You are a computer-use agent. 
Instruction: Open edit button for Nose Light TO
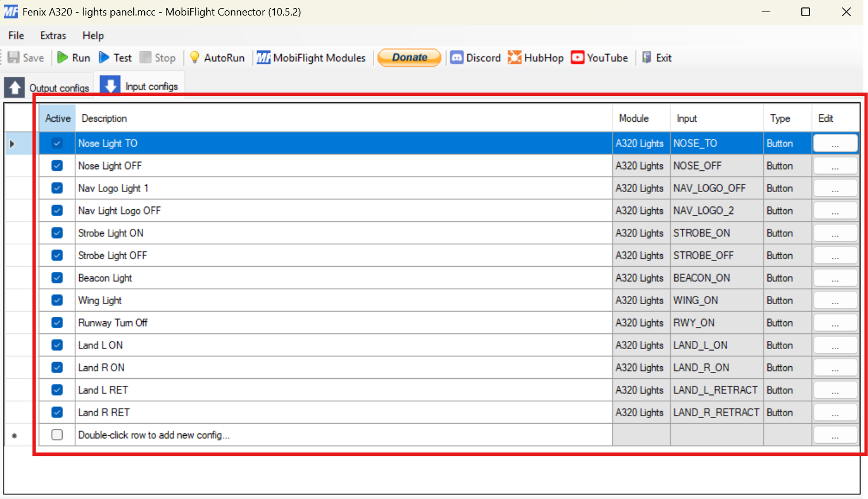click(835, 143)
